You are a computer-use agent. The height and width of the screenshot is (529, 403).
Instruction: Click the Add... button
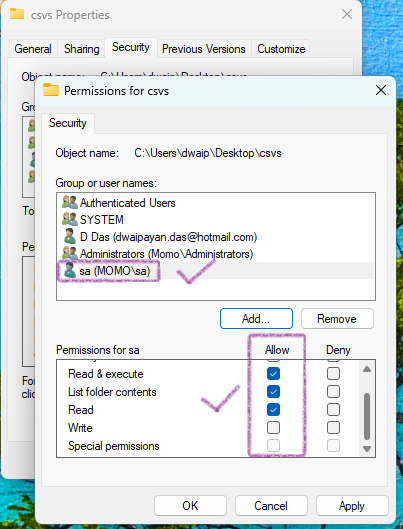[256, 318]
